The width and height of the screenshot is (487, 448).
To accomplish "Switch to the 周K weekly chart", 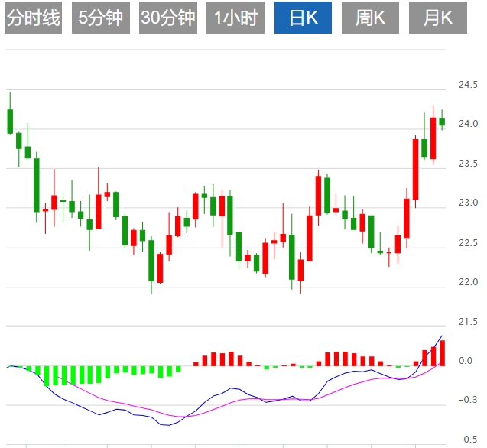I will 370,18.
